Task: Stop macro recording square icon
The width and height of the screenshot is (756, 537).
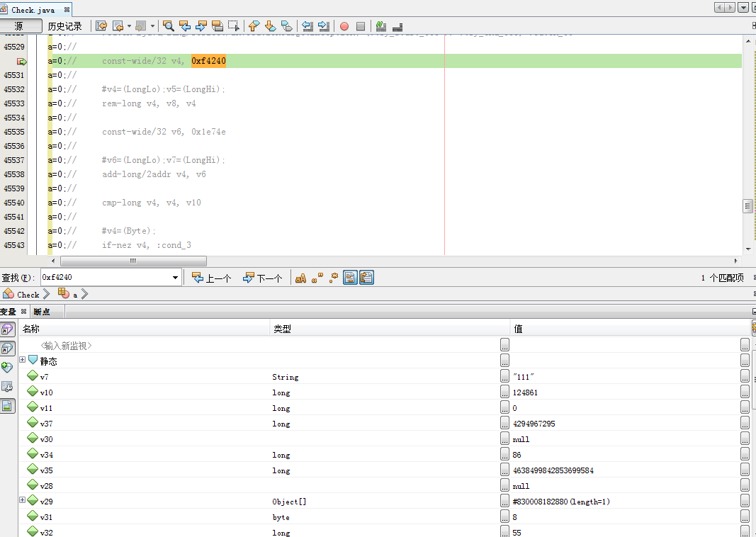Action: (x=361, y=26)
